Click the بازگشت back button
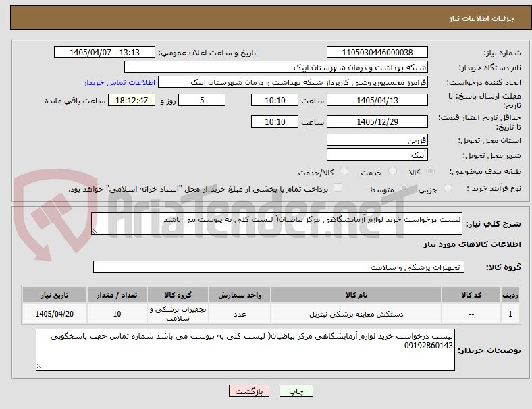Screen dimensions: 532x409 tap(249, 391)
